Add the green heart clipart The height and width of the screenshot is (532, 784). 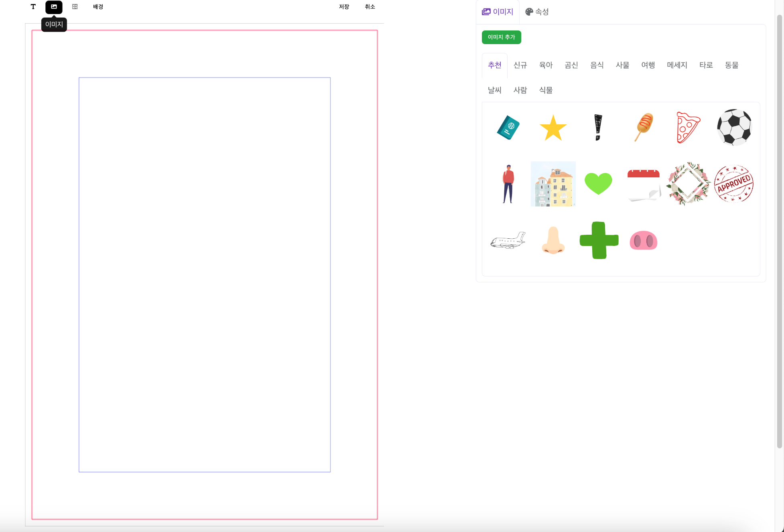click(598, 183)
